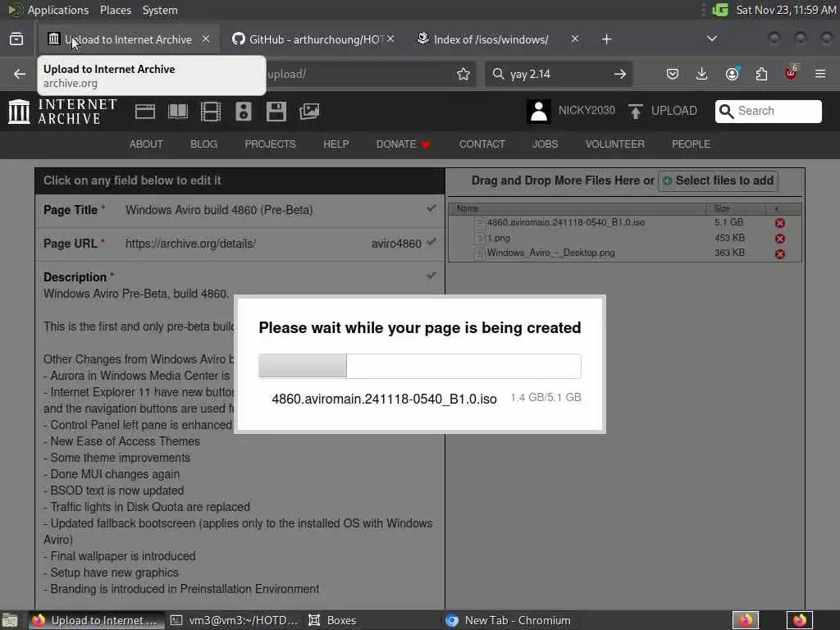This screenshot has height=630, width=840.
Task: Click NICKY2030 username link
Action: pyautogui.click(x=587, y=111)
